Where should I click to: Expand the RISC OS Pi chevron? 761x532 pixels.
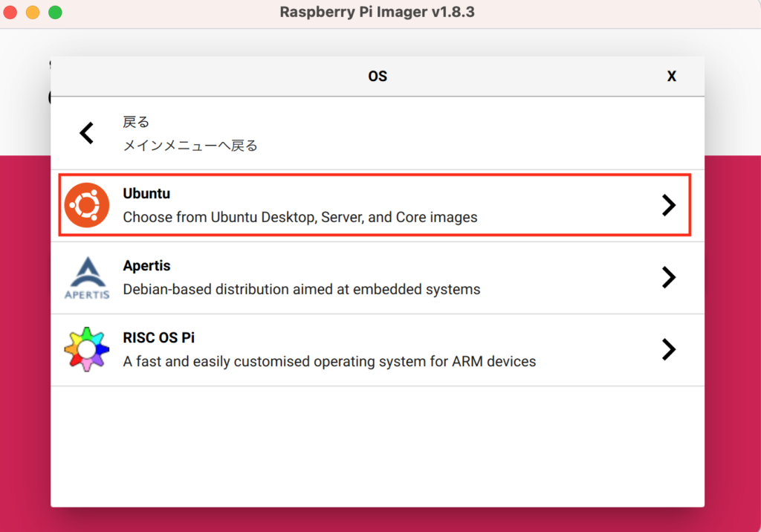click(669, 349)
